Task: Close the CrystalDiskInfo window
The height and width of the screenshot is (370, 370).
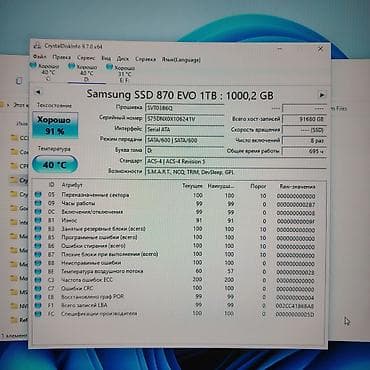Action: 320,49
